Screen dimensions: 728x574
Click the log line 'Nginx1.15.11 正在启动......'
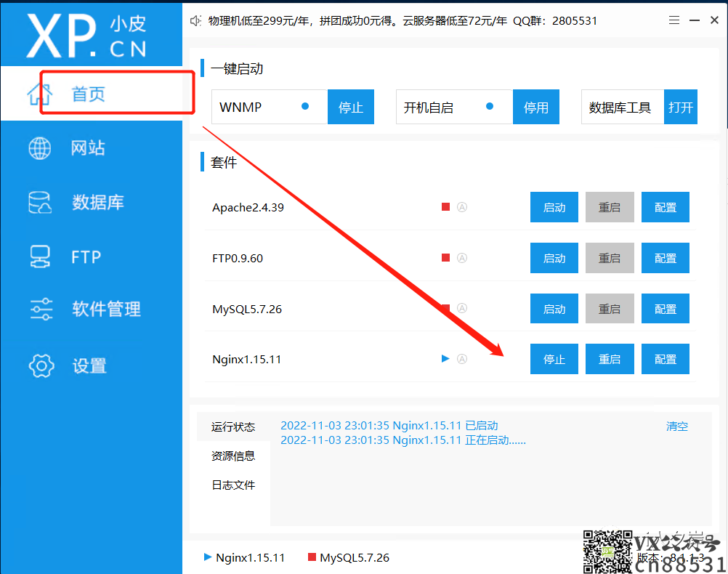coord(403,440)
